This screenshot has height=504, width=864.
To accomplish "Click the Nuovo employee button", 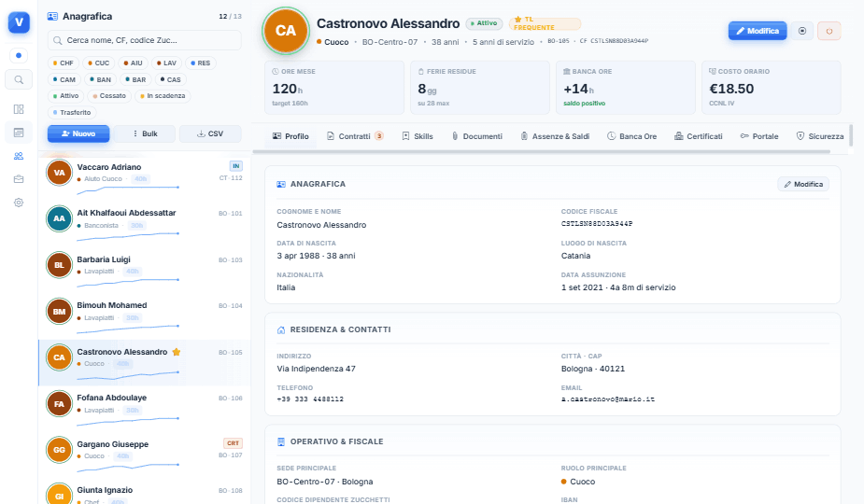I will 78,133.
